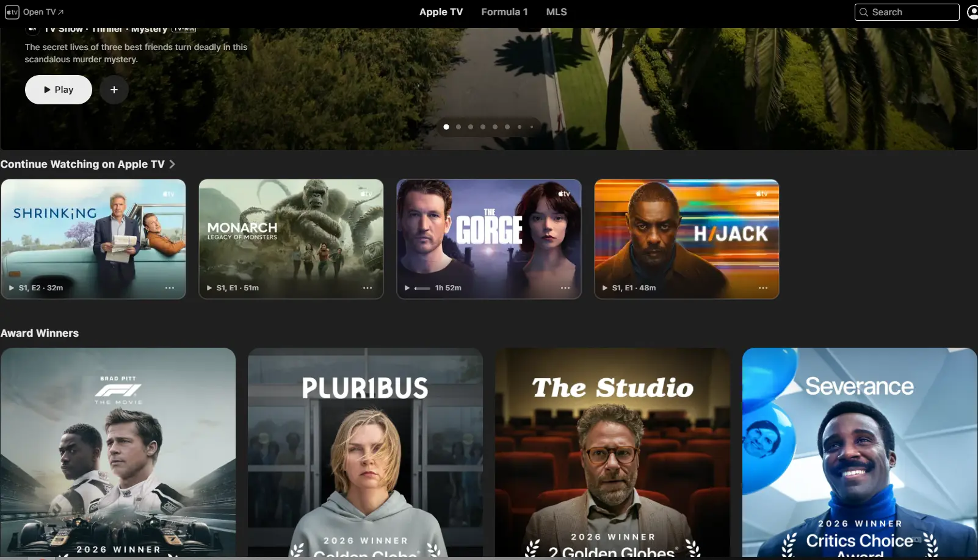Click the "Award Winners" section heading
This screenshot has height=560, width=978.
pos(40,333)
